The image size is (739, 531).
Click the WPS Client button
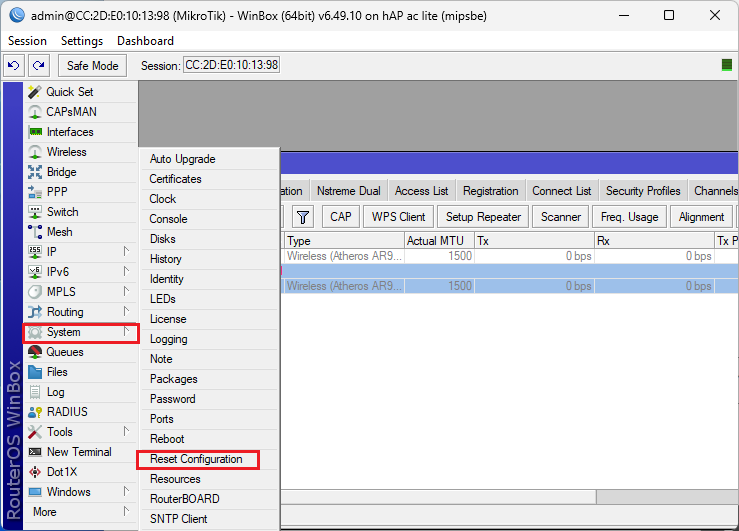399,217
